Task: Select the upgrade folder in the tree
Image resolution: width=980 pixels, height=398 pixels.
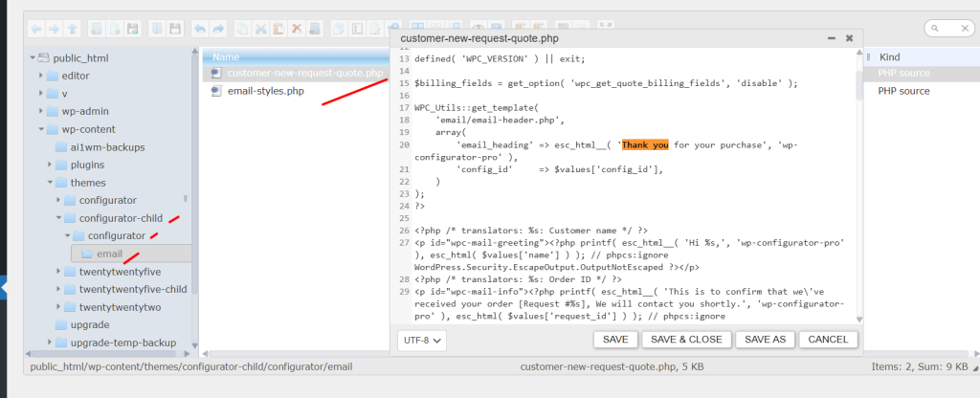Action: 82,325
